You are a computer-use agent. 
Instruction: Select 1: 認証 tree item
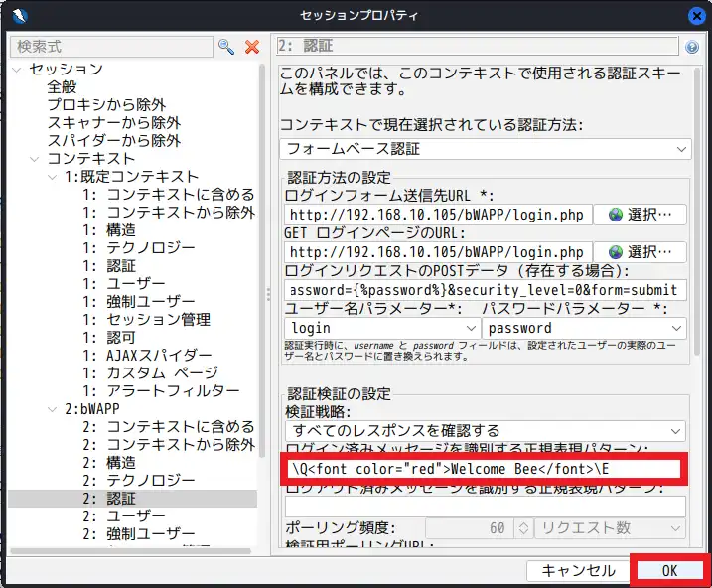pos(109,266)
